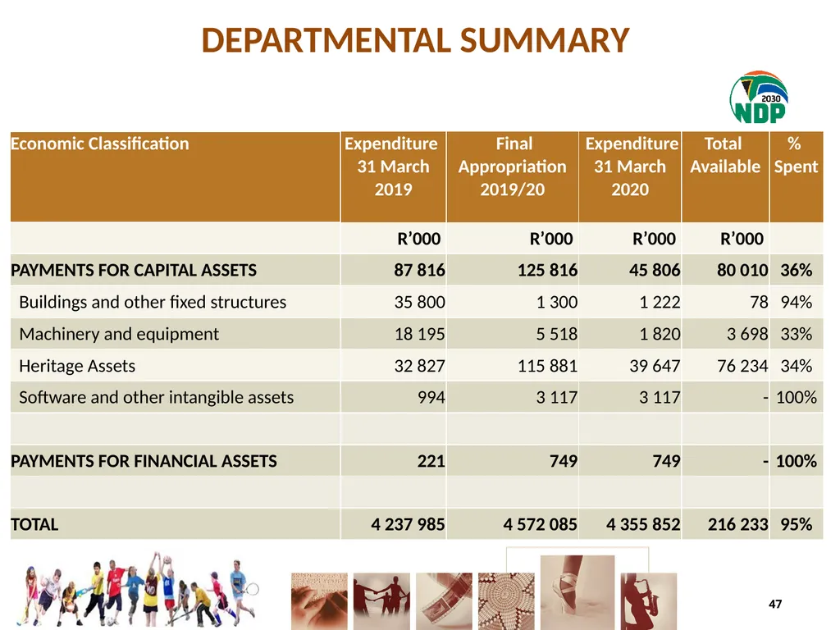Select 36% spent for capital assets
The width and height of the screenshot is (840, 630).
click(796, 270)
